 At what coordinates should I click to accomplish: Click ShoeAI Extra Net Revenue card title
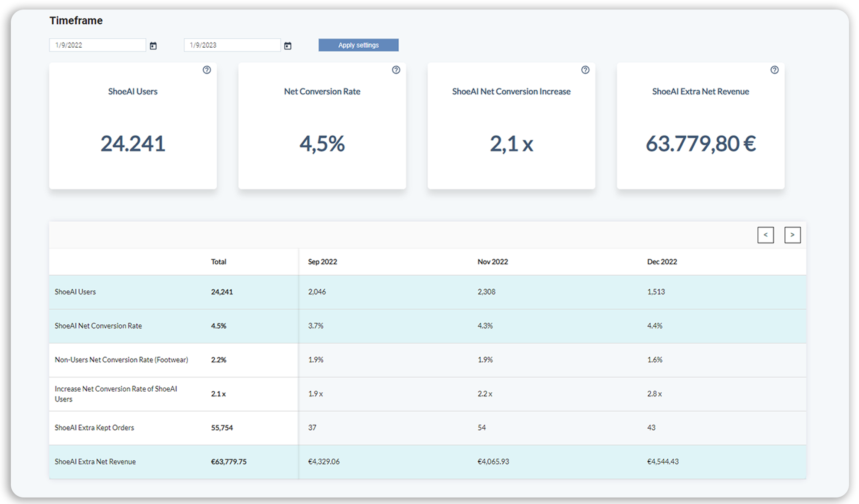click(701, 92)
